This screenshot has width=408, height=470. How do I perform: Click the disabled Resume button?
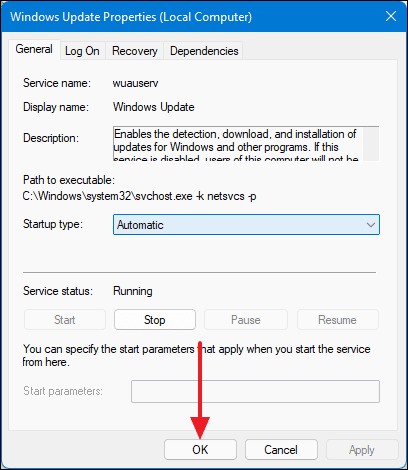pyautogui.click(x=337, y=320)
